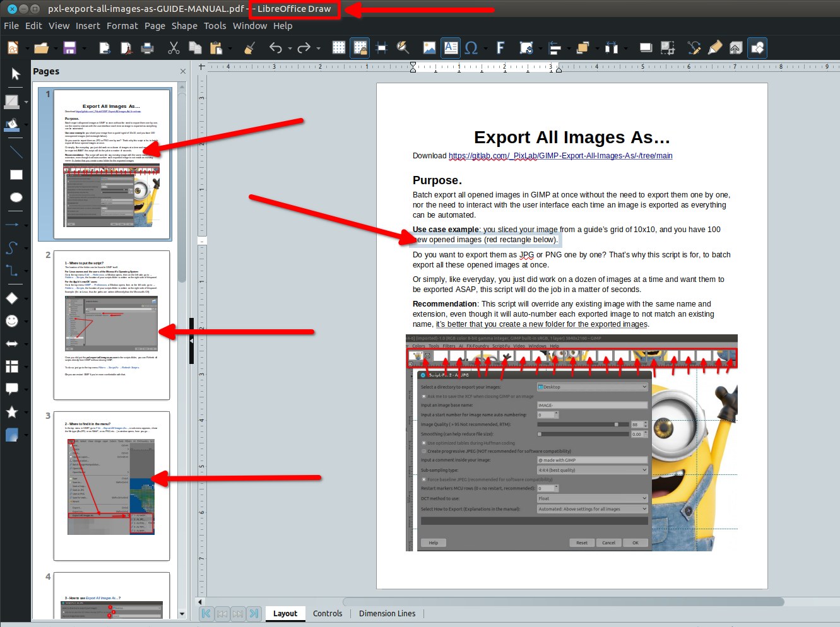
Task: Click the Export as PDF icon
Action: [x=126, y=48]
